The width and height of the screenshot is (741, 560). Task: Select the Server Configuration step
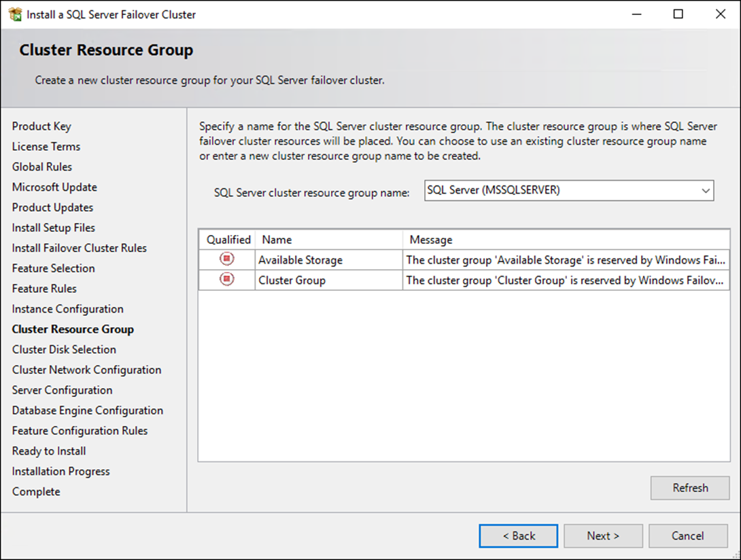point(62,390)
